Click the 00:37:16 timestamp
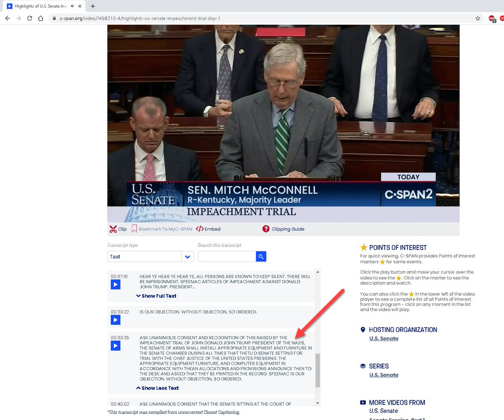504x420 pixels. tap(119, 277)
